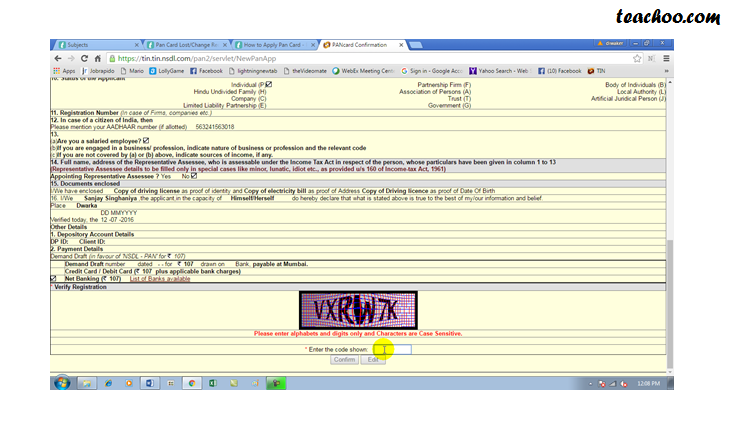Click the extension icon beside the star
This screenshot has width=733, height=447.
tap(651, 58)
